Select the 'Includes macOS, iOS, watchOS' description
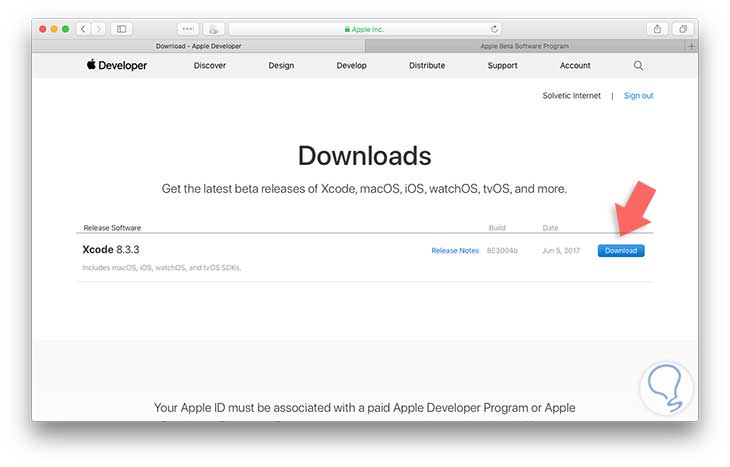This screenshot has width=730, height=467. click(x=161, y=267)
